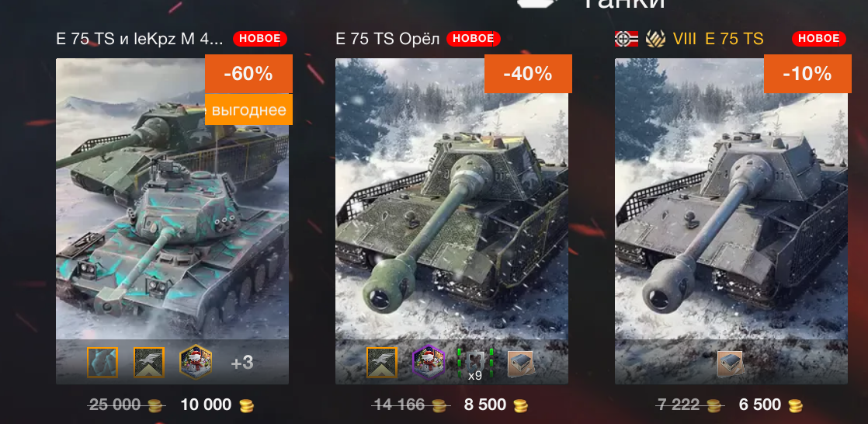Click the snowman hexagon icon in first bundle

[196, 363]
